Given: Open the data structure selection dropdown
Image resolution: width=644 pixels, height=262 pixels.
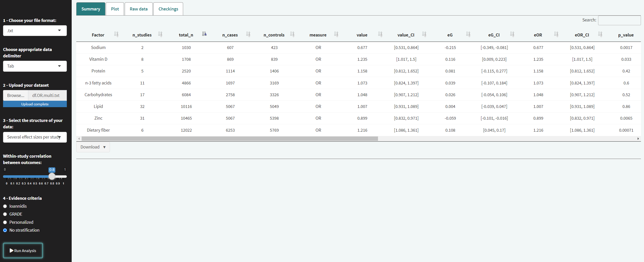Looking at the screenshot, I should coord(35,137).
